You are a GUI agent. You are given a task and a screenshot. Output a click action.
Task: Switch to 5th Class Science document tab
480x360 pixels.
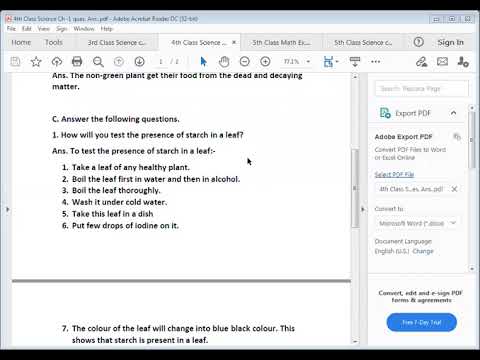(363, 43)
